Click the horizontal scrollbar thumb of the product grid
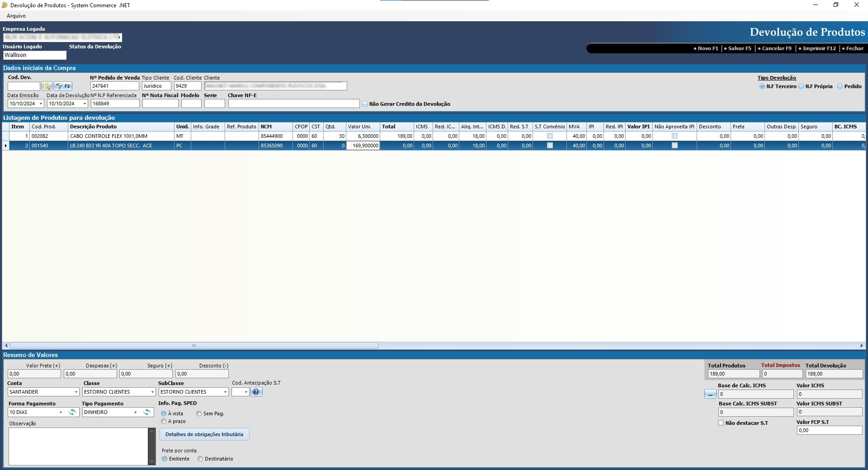Image resolution: width=868 pixels, height=470 pixels. (x=194, y=346)
